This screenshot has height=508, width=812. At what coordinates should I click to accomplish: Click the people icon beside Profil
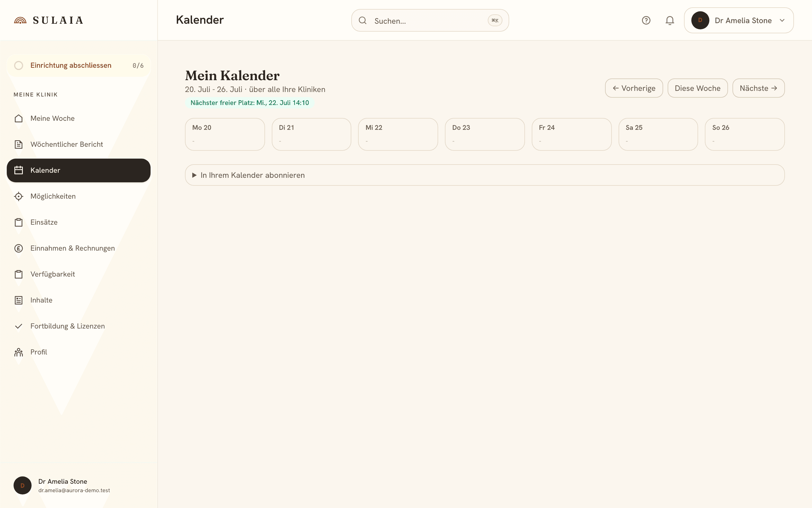point(19,352)
